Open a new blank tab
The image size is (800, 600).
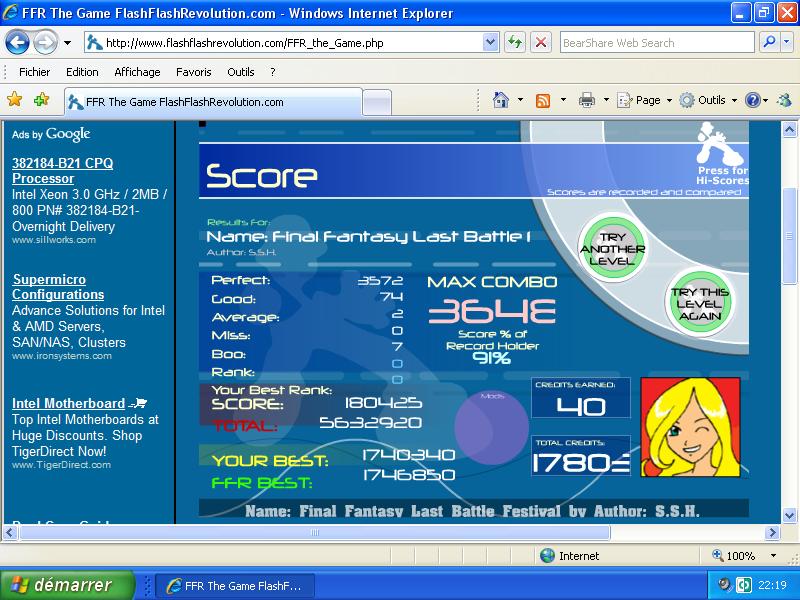[x=377, y=103]
